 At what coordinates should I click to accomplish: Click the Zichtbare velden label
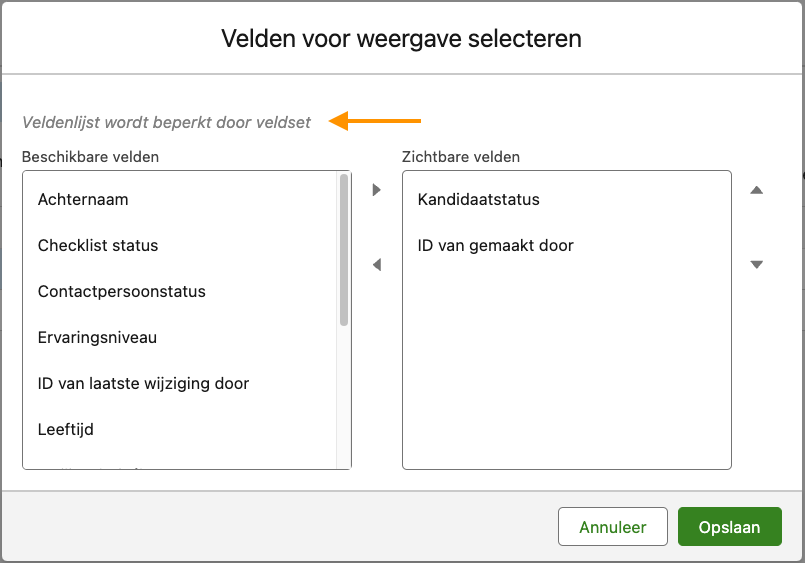(460, 157)
